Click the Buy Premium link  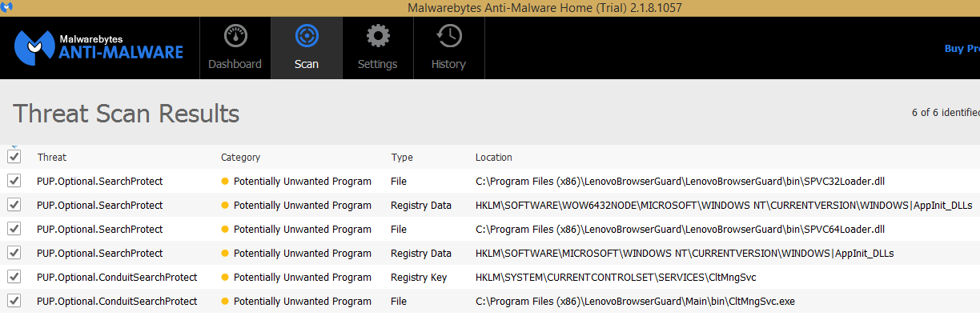[962, 49]
